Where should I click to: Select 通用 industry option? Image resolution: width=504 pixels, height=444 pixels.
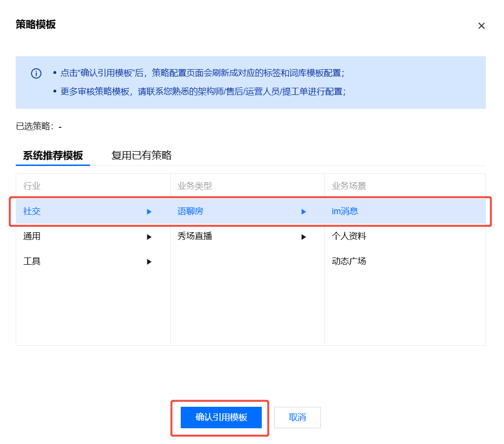[32, 237]
